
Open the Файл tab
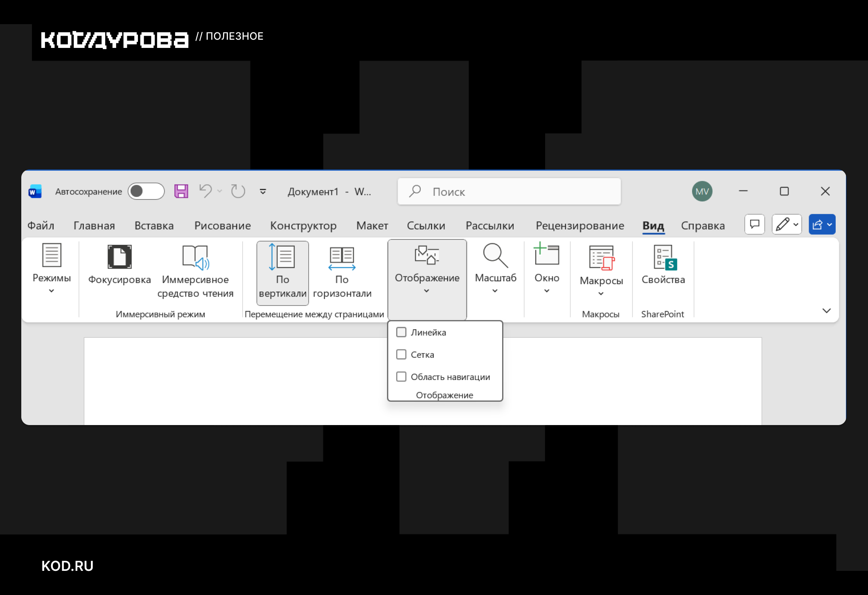click(x=41, y=225)
